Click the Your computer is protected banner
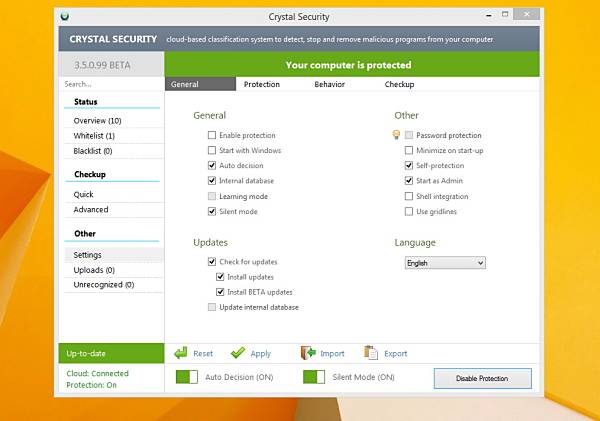This screenshot has width=600, height=421. pyautogui.click(x=352, y=65)
